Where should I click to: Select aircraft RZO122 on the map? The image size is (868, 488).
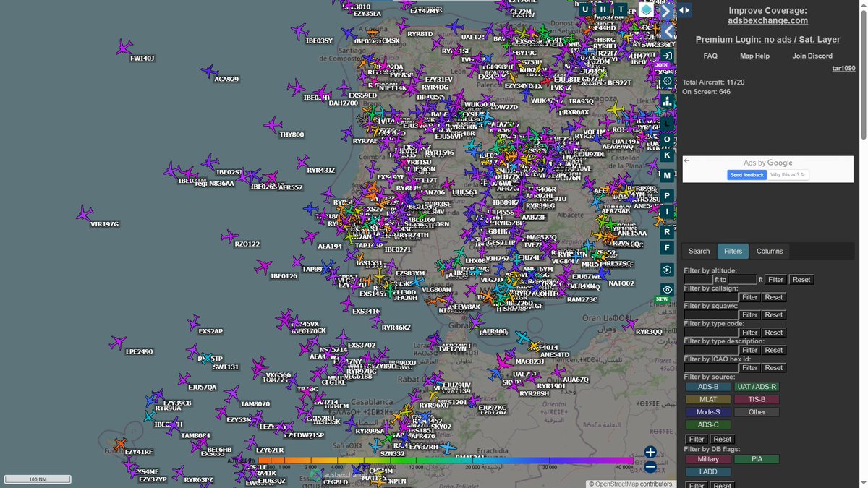point(229,236)
